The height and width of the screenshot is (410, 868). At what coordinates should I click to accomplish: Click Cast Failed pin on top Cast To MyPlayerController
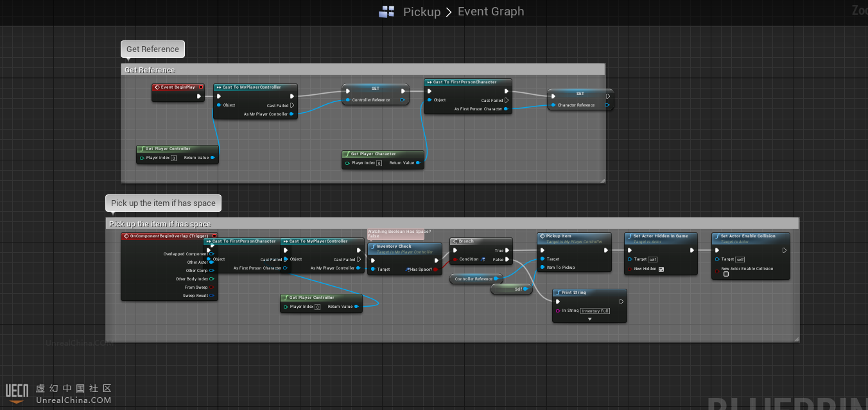tap(292, 106)
